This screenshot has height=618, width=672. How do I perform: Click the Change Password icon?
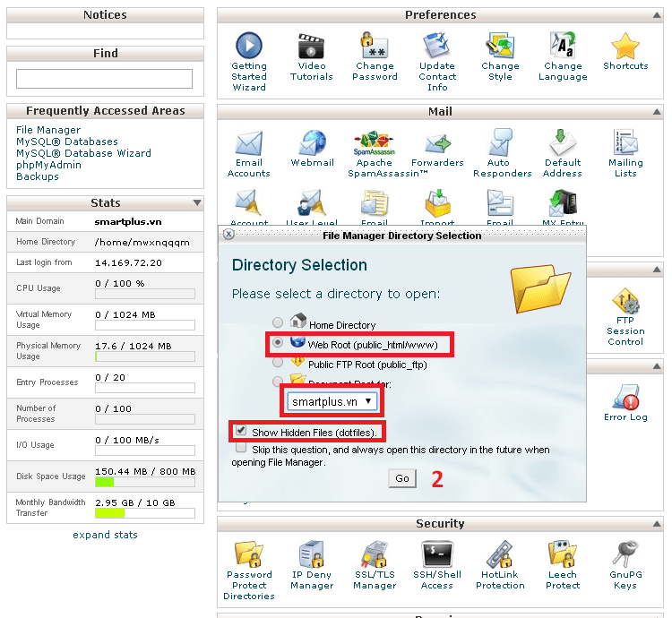(375, 45)
